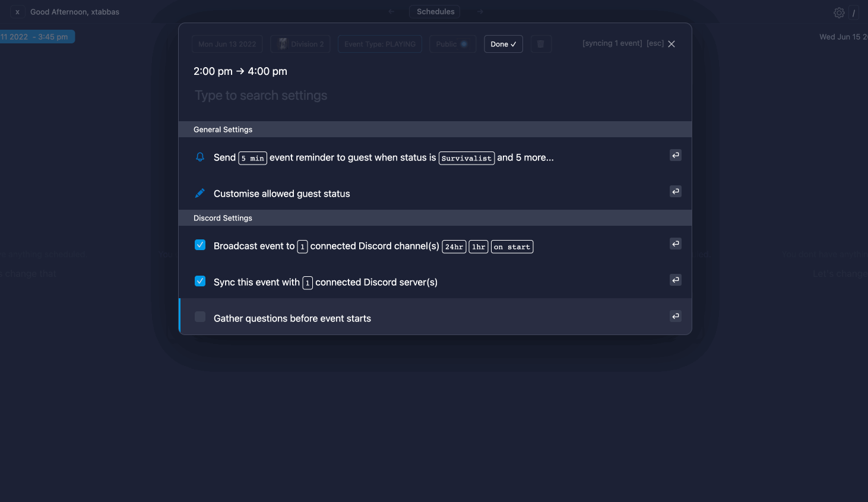Image resolution: width=868 pixels, height=502 pixels.
Task: Change the 5 min reminder time
Action: tap(253, 158)
